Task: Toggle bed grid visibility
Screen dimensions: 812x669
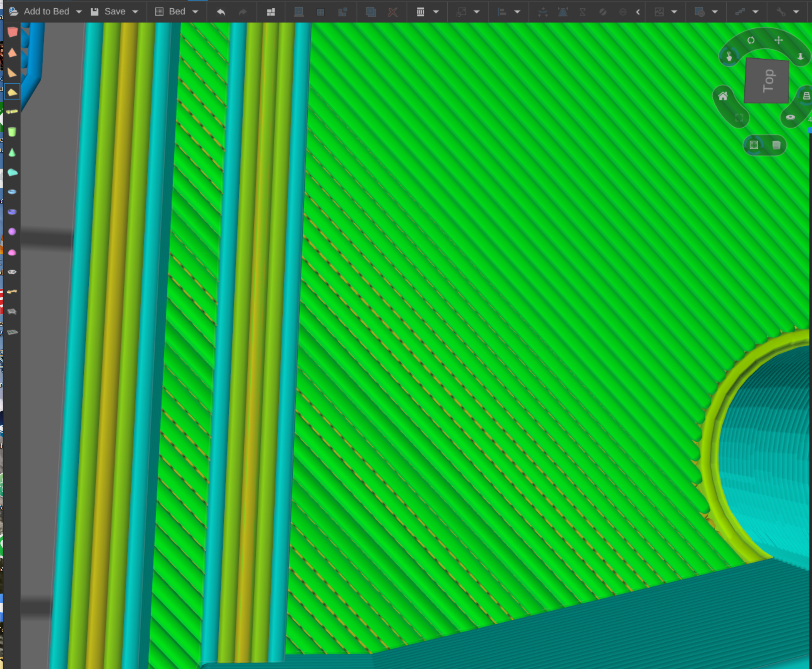Action: pos(754,145)
